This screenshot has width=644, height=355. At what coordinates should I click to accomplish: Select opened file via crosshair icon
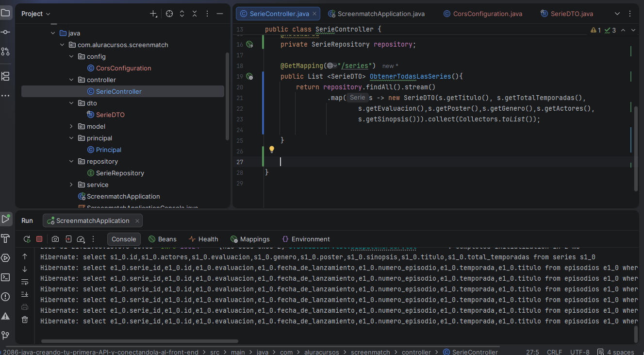pos(169,14)
